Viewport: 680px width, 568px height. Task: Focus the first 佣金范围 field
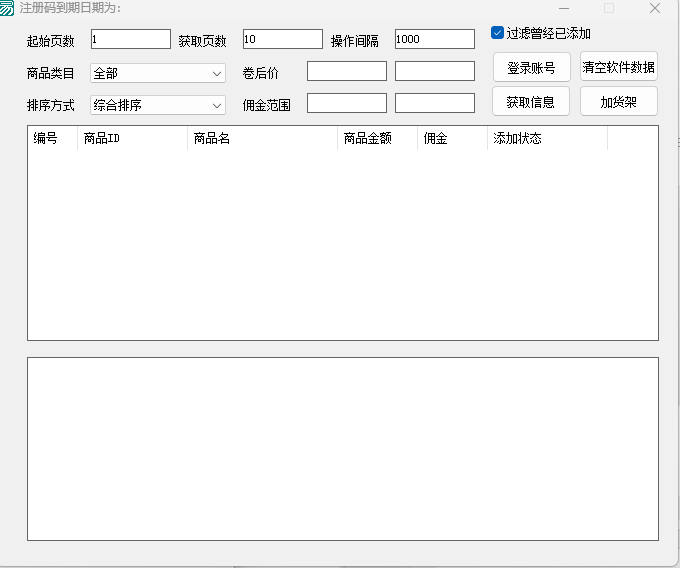coord(346,103)
